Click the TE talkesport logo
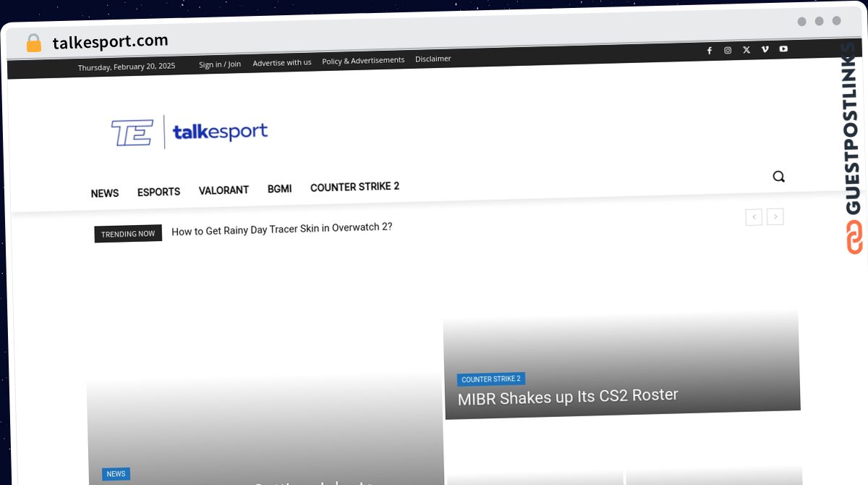Viewport: 868px width, 485px height. tap(189, 132)
